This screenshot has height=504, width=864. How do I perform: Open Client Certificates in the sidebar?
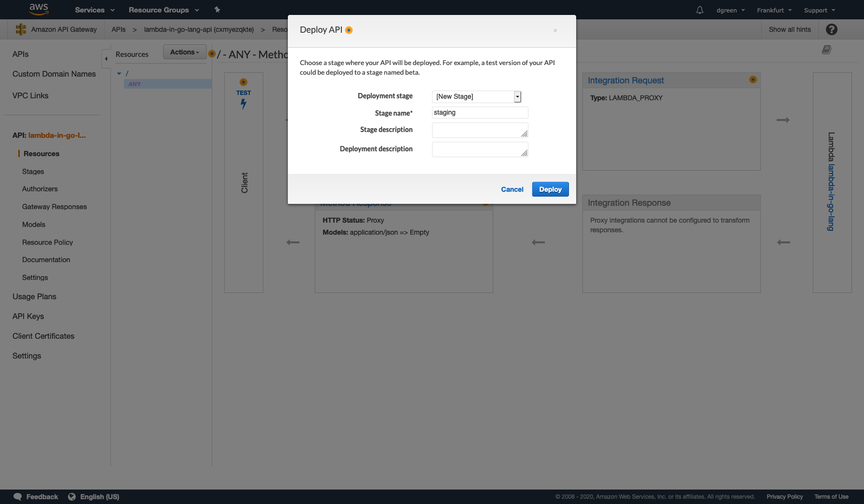[43, 336]
